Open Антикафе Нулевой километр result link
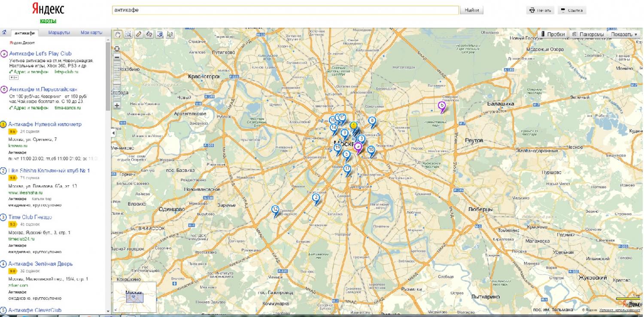Viewport: 644px width, 317px height. click(45, 124)
